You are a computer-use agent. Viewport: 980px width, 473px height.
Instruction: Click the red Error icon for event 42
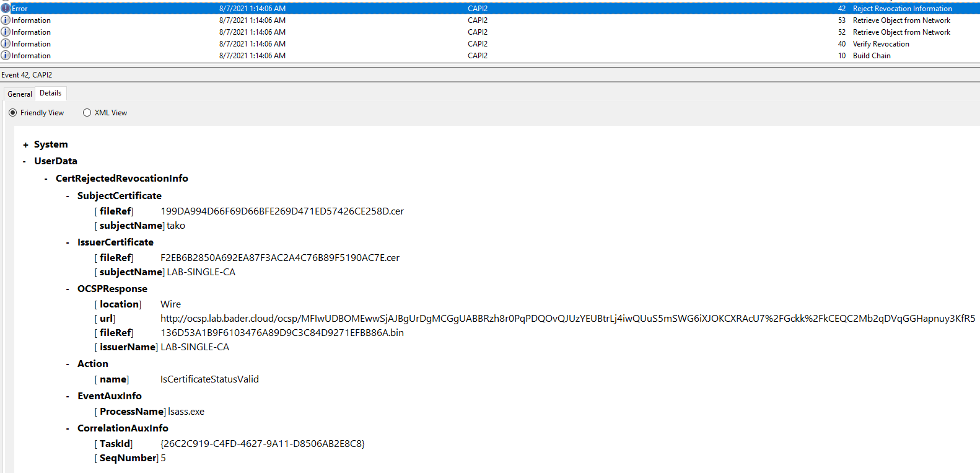coord(6,9)
